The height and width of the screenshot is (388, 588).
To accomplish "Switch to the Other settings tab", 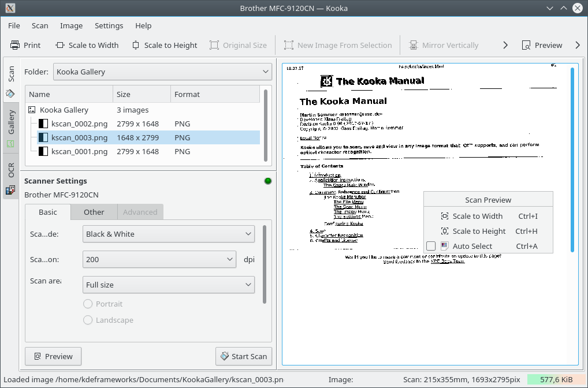I will click(94, 212).
